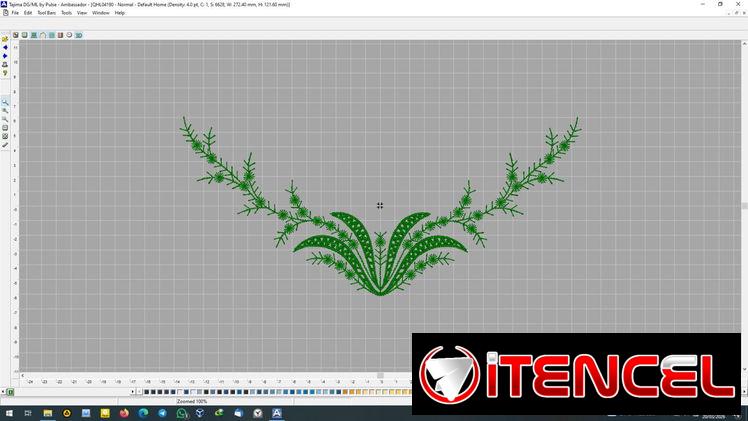Select the bright blue swatch in palette
The image size is (748, 421).
[x=312, y=392]
